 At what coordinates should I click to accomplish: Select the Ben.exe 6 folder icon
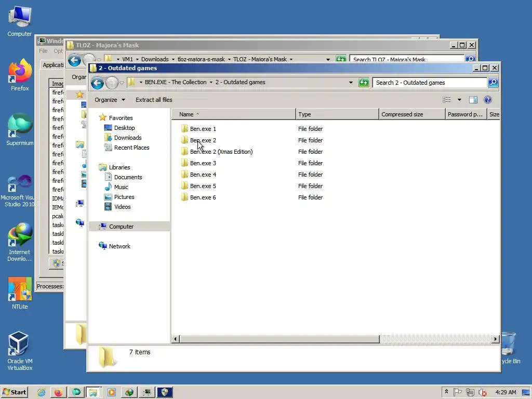184,197
